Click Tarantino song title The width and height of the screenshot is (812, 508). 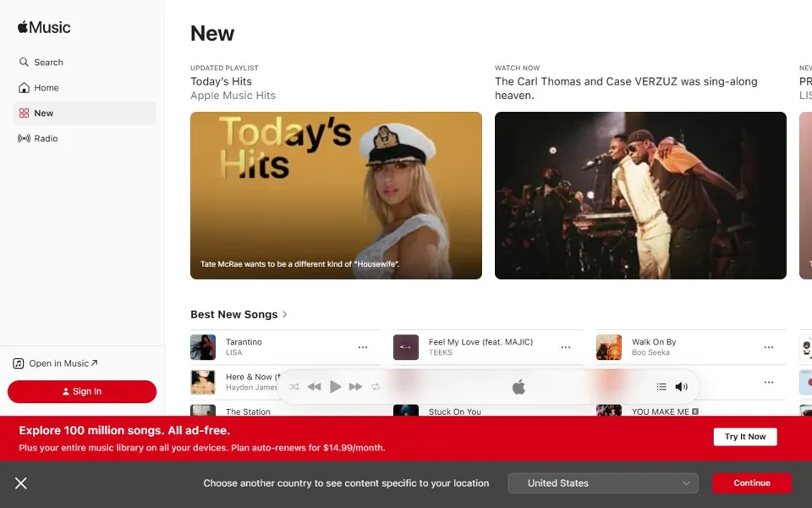pyautogui.click(x=244, y=342)
